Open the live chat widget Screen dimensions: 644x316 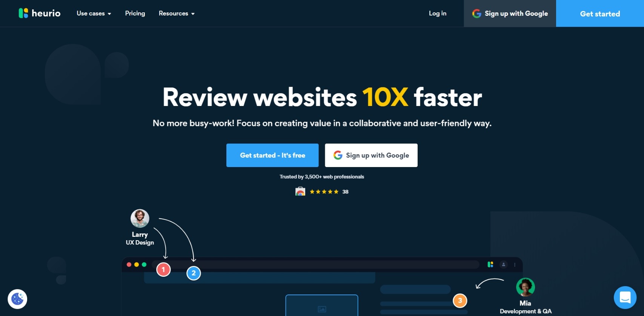tap(625, 298)
